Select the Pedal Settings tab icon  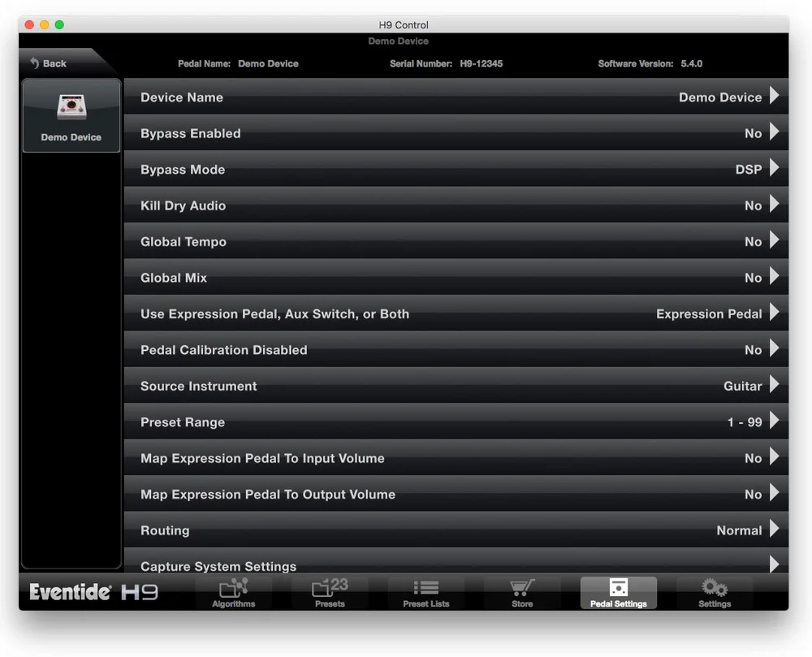pos(618,586)
